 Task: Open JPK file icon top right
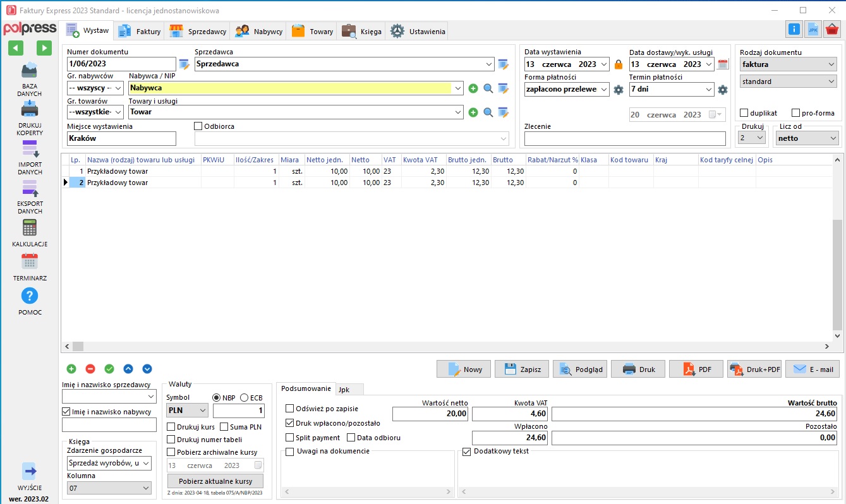[x=813, y=29]
